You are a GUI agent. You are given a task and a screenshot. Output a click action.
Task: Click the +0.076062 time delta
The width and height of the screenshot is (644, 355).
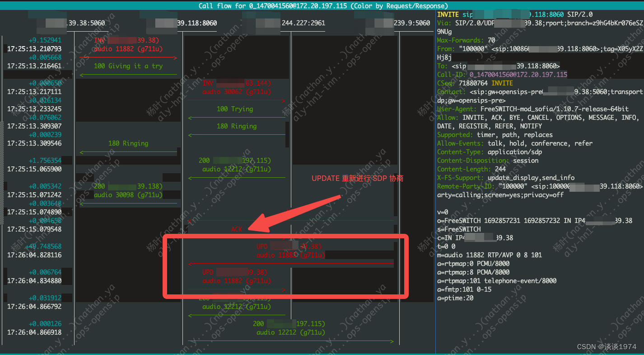click(45, 118)
